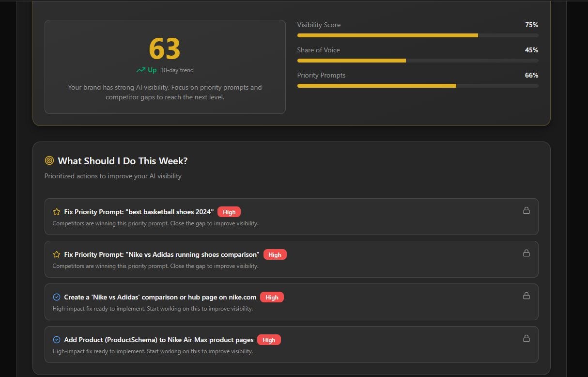Click the green trend-up arrow icon

[x=141, y=70]
